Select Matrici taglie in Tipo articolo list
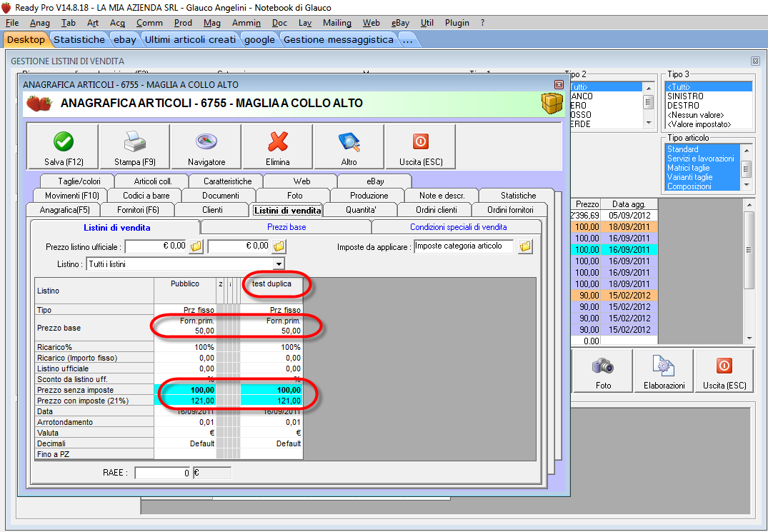Viewport: 768px width, 532px height. click(x=689, y=168)
